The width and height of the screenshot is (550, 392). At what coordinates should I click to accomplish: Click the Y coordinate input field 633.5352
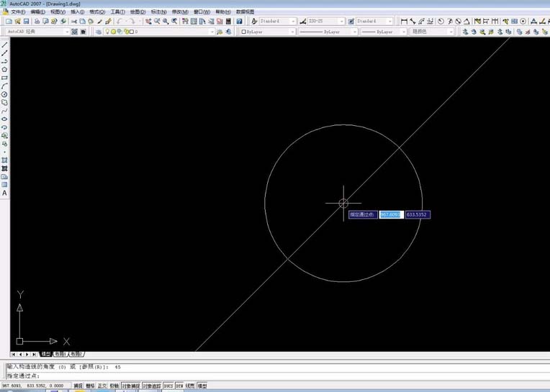[418, 214]
